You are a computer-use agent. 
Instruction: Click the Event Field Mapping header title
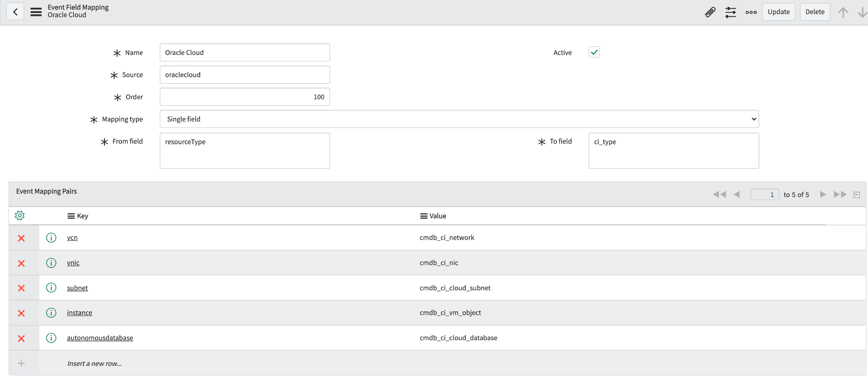pos(78,7)
